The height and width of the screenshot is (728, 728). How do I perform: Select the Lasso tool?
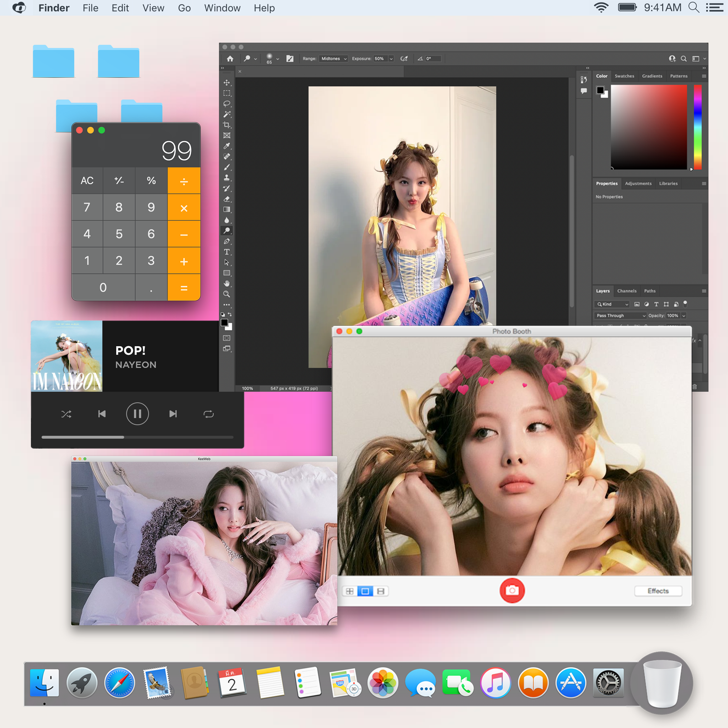[226, 104]
